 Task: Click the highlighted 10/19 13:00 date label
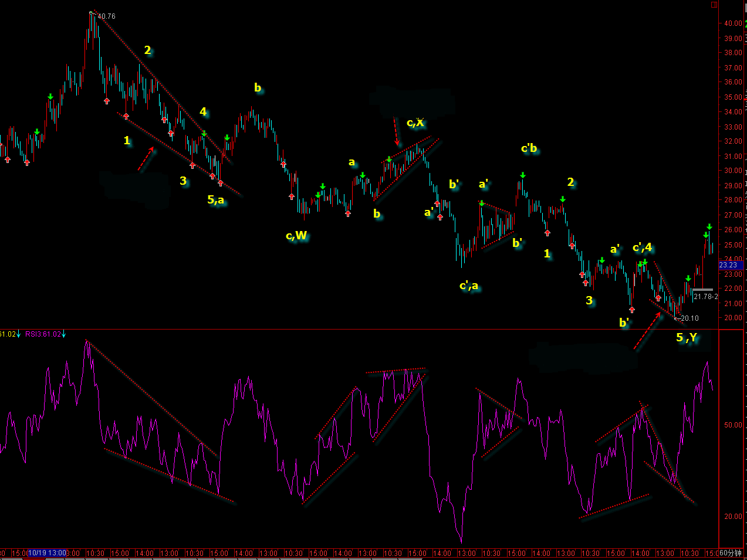tap(47, 553)
